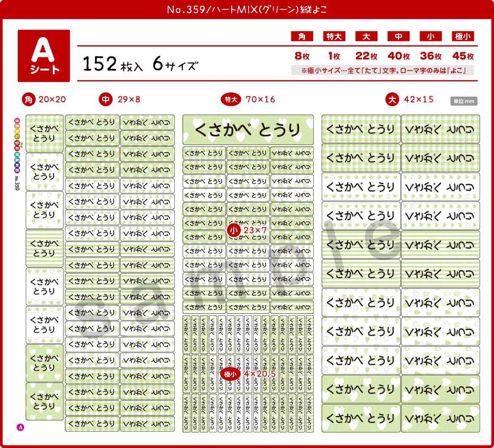Click the red 角 box above 8枚
494x448 pixels.
tap(302, 37)
